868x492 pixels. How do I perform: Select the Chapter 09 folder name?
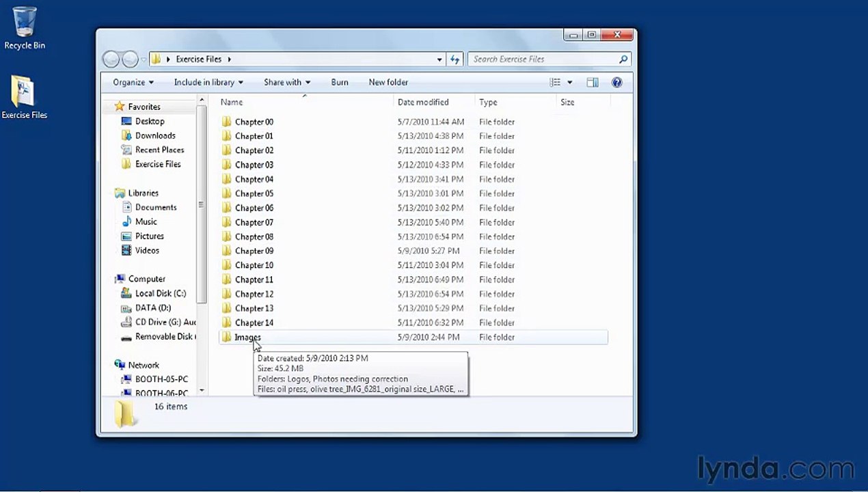[254, 251]
